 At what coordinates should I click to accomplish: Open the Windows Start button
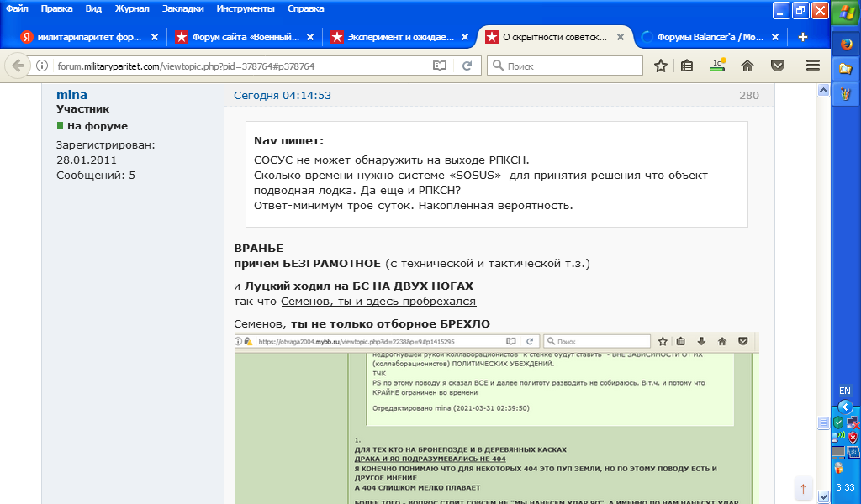coord(846,13)
